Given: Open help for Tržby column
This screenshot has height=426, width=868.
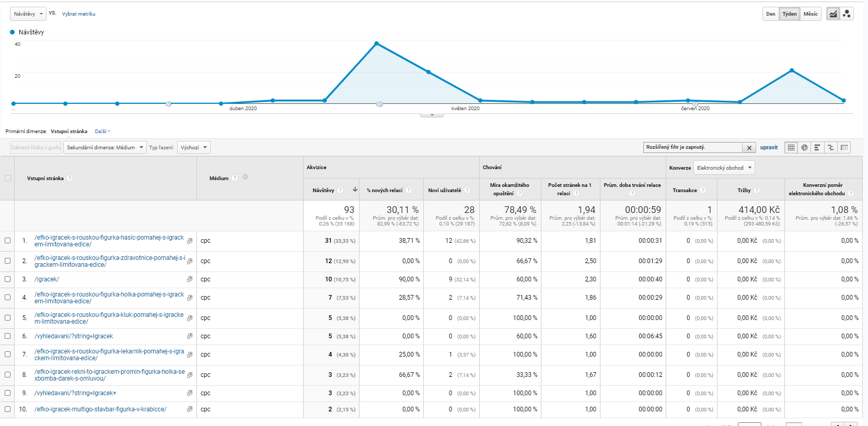Looking at the screenshot, I should tap(757, 190).
